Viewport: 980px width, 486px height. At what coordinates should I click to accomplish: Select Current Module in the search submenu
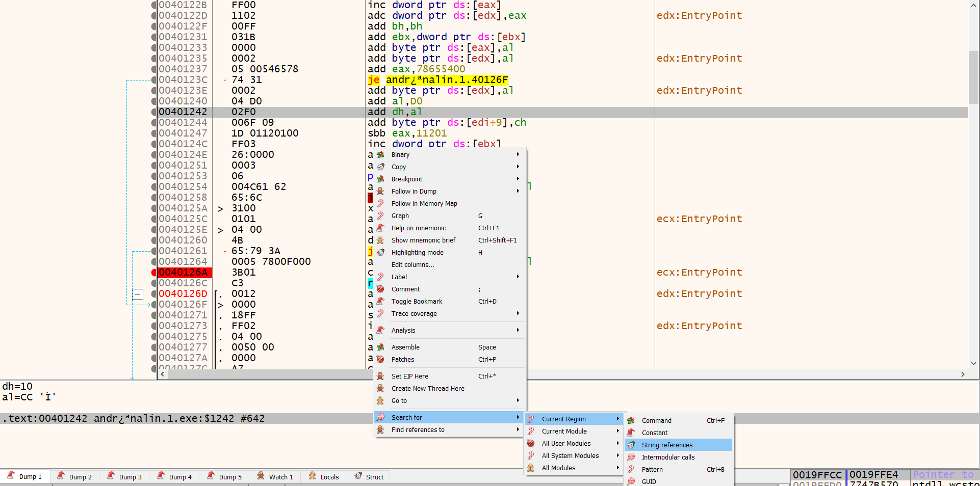(x=574, y=431)
